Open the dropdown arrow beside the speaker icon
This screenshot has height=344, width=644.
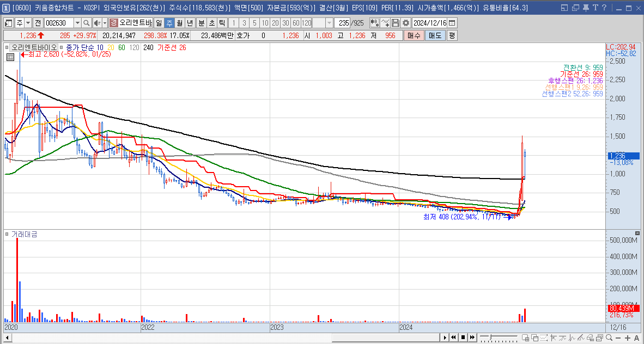click(x=105, y=23)
